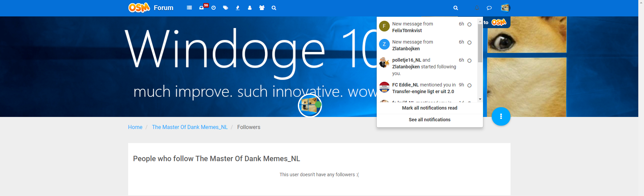Open the Groups icon in navbar
The image size is (644, 196).
point(262,8)
